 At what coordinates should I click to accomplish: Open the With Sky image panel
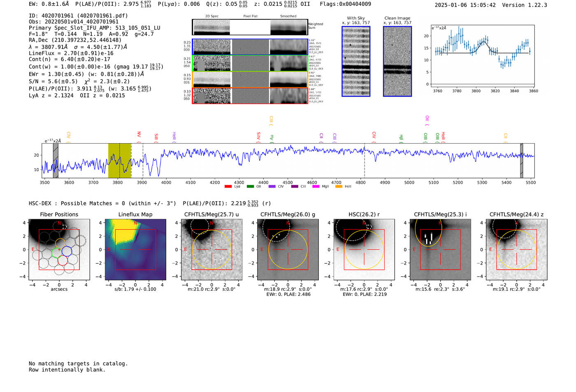coord(356,61)
